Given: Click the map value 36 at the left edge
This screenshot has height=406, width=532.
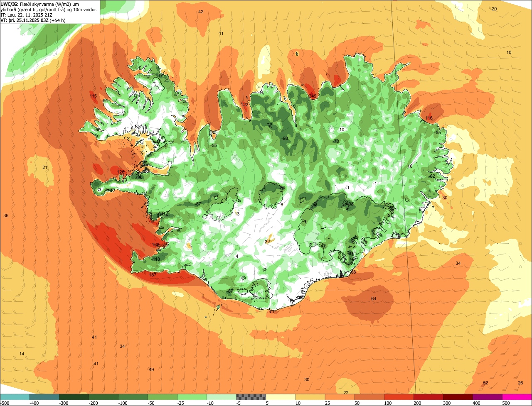Looking at the screenshot, I should click(6, 216).
